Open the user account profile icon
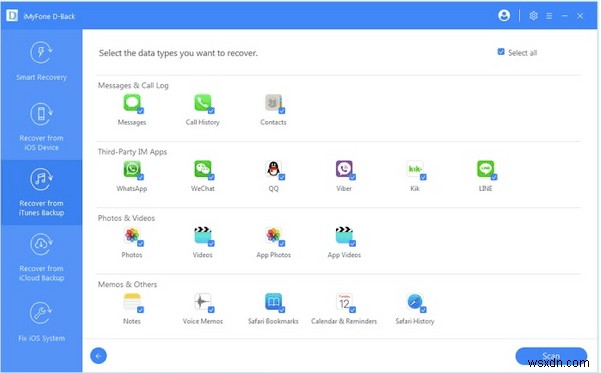Screen dimensions: 601x373 pyautogui.click(x=504, y=15)
